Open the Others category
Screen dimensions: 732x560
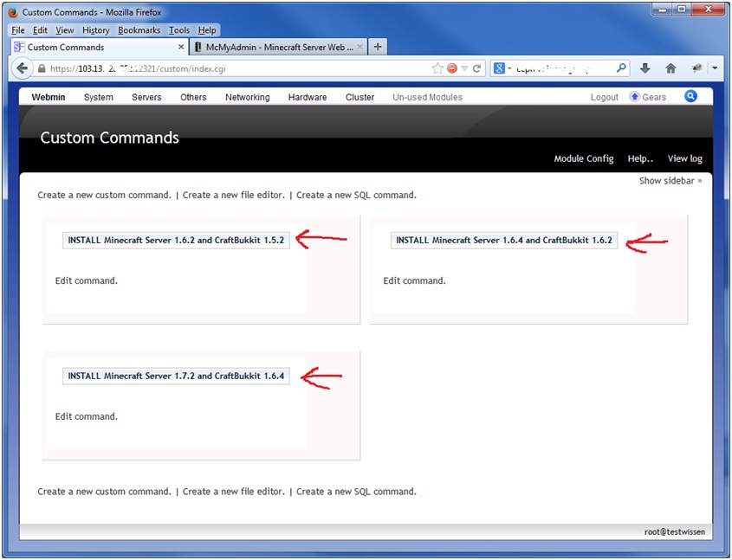tap(193, 97)
